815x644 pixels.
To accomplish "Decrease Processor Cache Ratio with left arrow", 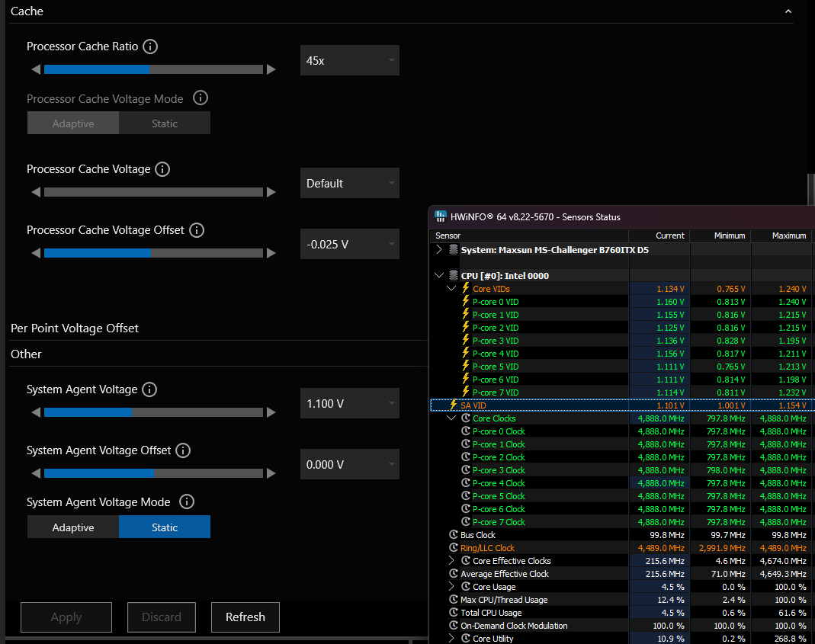I will click(x=35, y=69).
